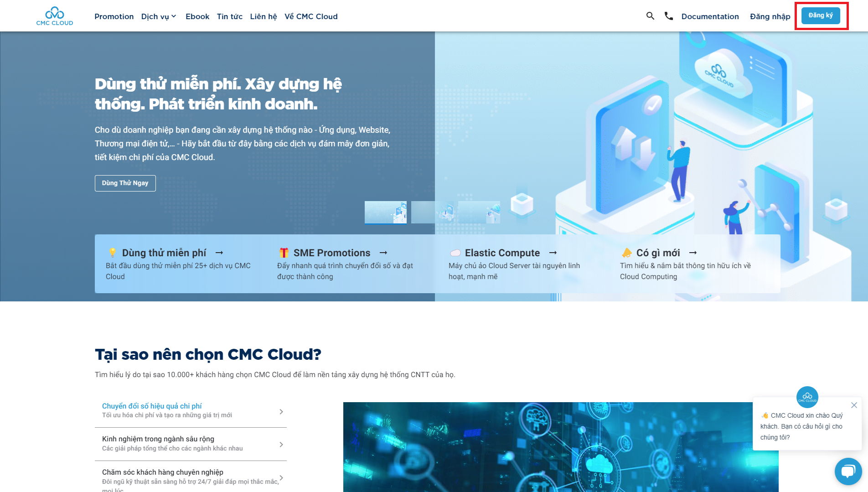
Task: Expand Chuyển đổi số hiệu quả chi phí chevron
Action: (x=281, y=412)
